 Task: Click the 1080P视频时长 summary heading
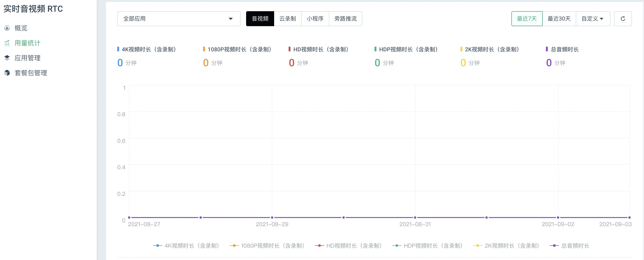click(240, 49)
